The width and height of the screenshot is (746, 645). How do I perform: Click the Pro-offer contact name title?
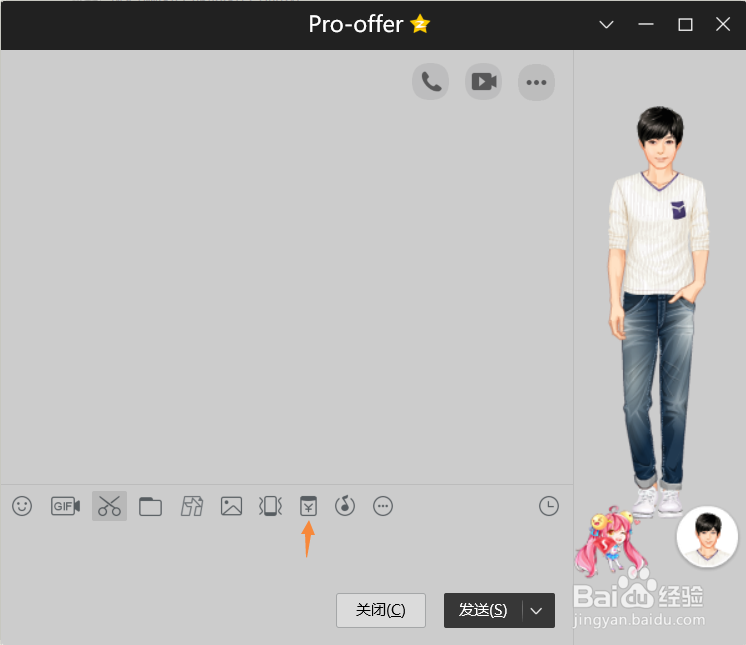[356, 24]
